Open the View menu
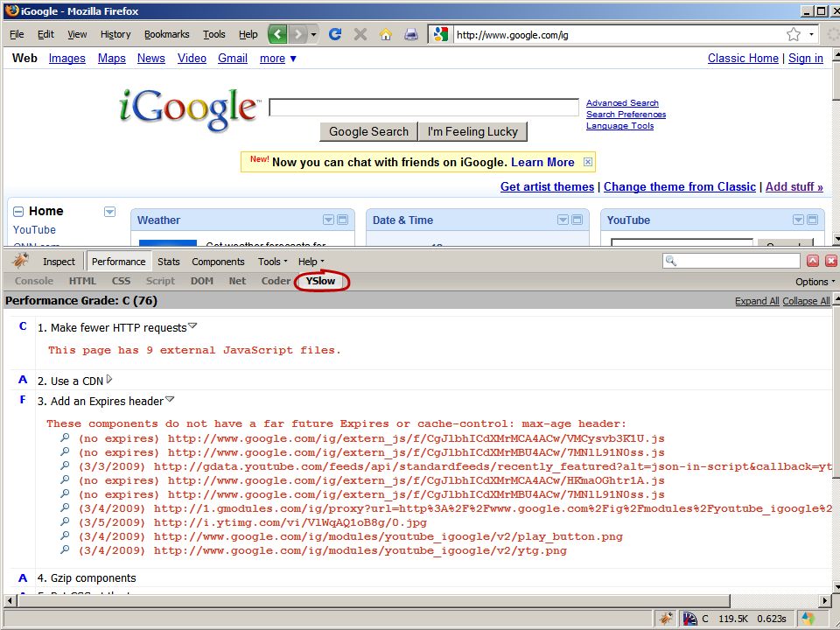Image resolution: width=840 pixels, height=630 pixels. 77,34
